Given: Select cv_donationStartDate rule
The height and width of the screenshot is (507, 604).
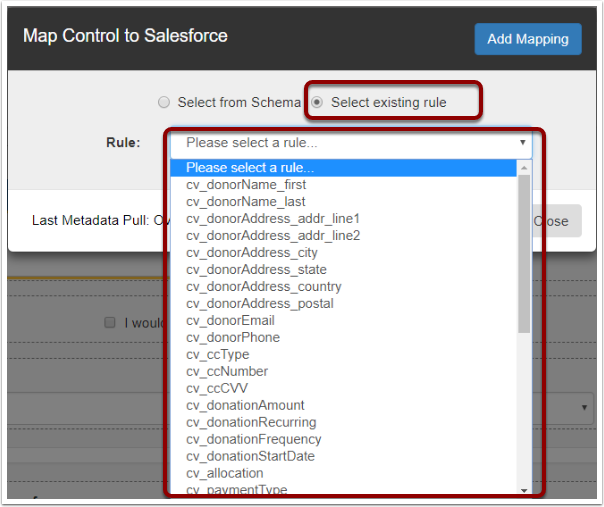Looking at the screenshot, I should point(343,456).
